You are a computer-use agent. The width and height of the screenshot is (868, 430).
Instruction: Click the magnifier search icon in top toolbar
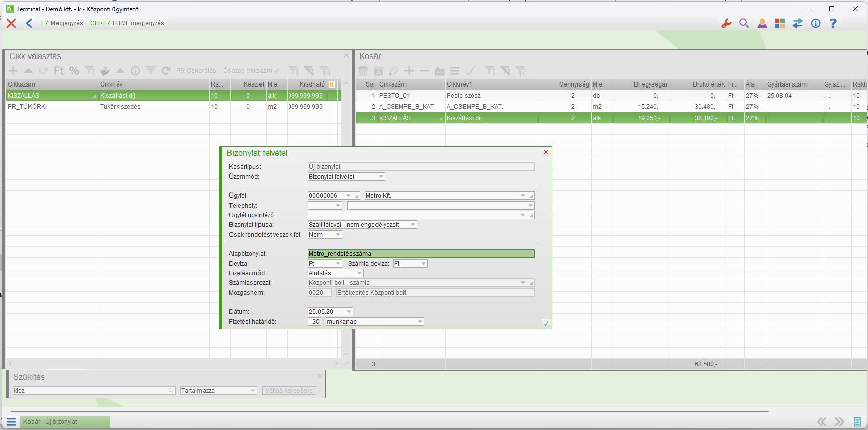tap(744, 23)
